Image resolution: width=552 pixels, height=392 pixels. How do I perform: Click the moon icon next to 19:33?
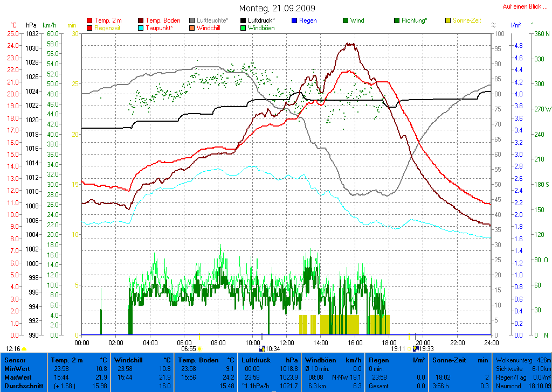coord(416,348)
